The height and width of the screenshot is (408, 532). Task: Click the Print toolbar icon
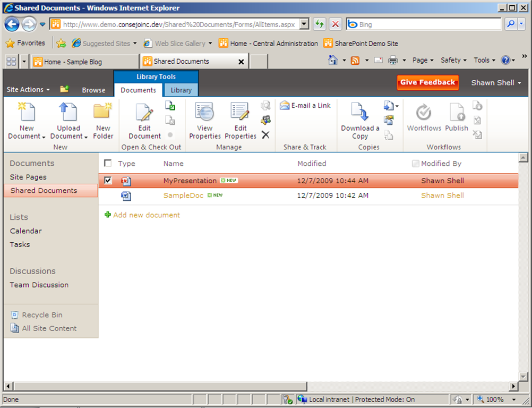pyautogui.click(x=393, y=61)
